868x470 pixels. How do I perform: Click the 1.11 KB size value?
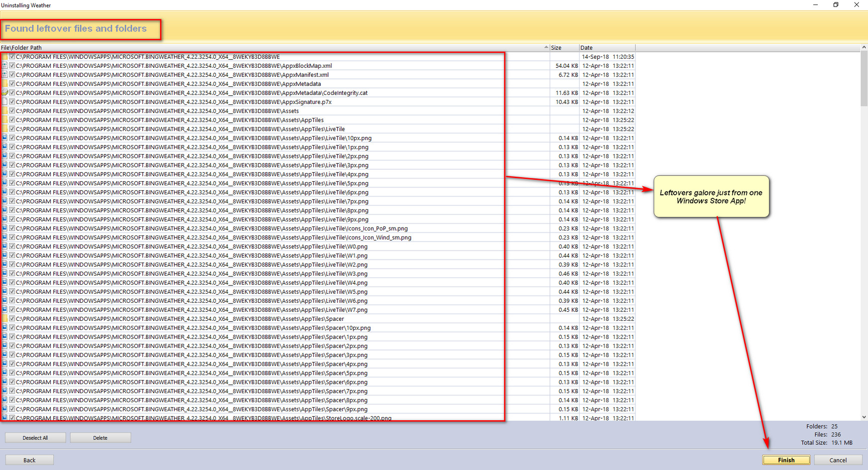(x=568, y=418)
